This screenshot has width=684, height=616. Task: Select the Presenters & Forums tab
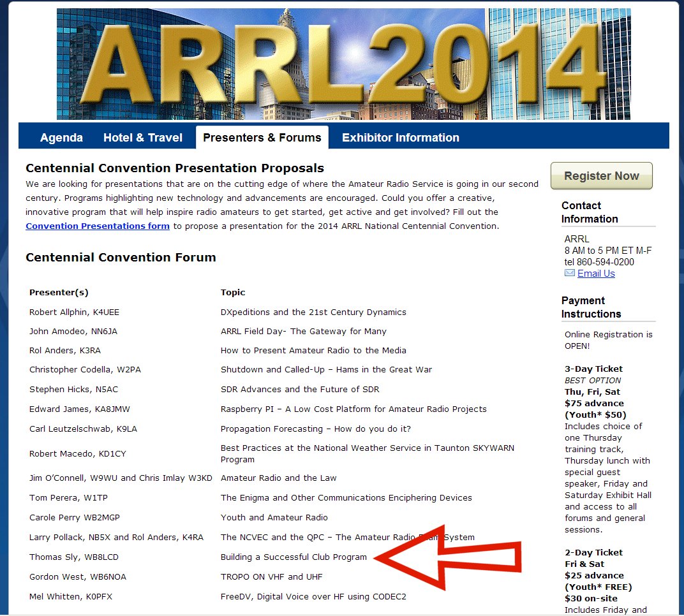coord(262,138)
